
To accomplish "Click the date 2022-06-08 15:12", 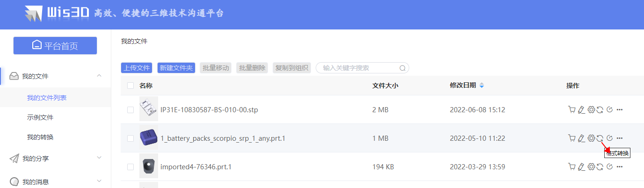I will click(478, 110).
